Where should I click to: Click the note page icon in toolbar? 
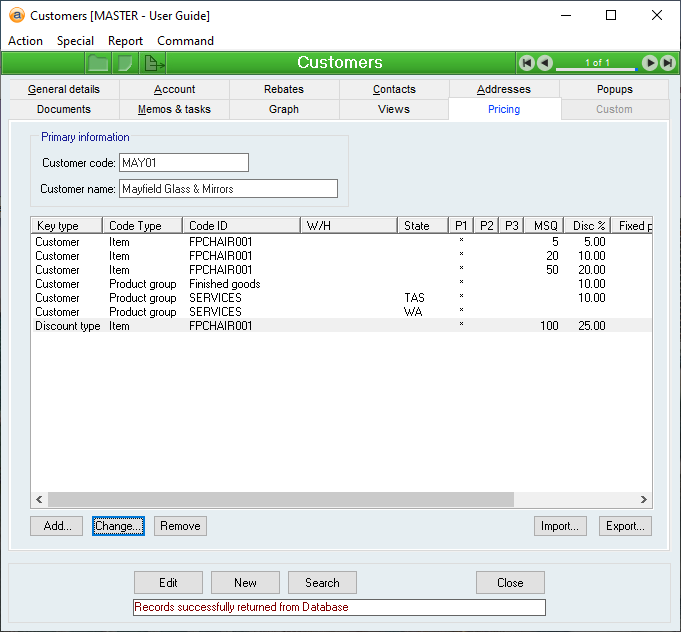125,63
